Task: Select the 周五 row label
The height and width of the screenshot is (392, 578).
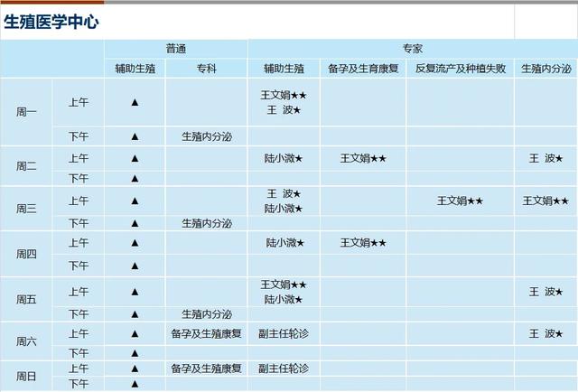Action: [26, 299]
